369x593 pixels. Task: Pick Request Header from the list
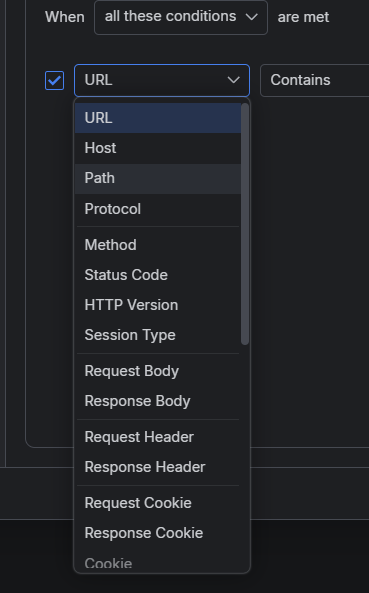(158, 437)
